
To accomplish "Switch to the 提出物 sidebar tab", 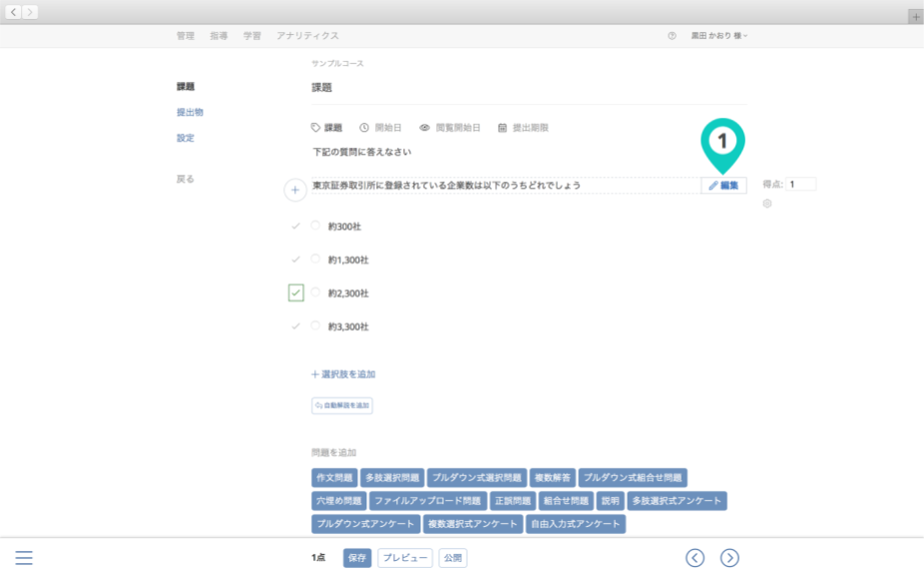I will pos(190,112).
